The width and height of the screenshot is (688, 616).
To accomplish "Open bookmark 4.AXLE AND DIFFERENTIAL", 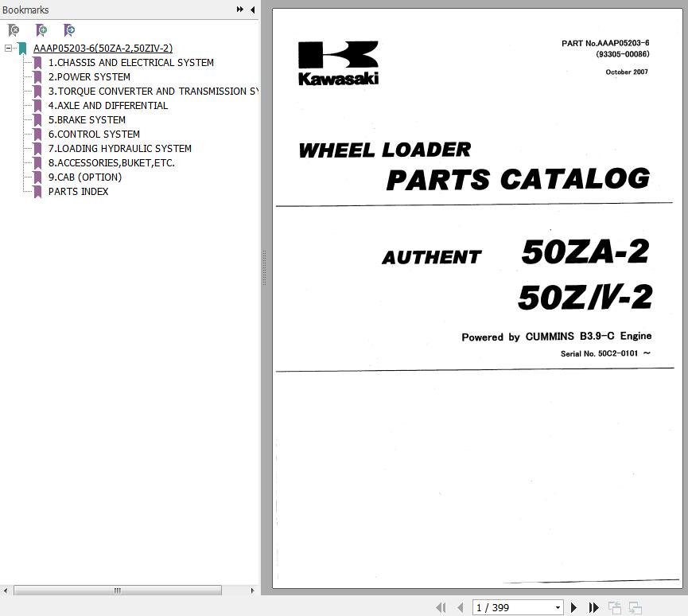I will pyautogui.click(x=108, y=106).
